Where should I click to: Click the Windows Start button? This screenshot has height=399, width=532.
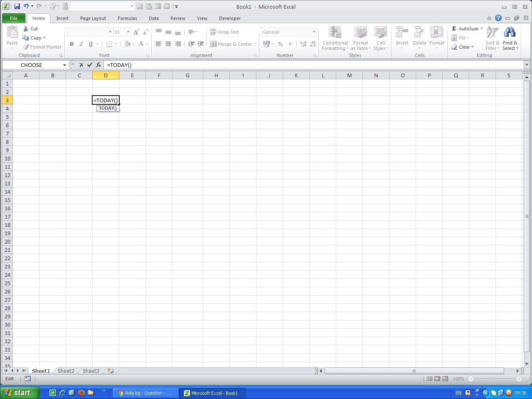(20, 393)
